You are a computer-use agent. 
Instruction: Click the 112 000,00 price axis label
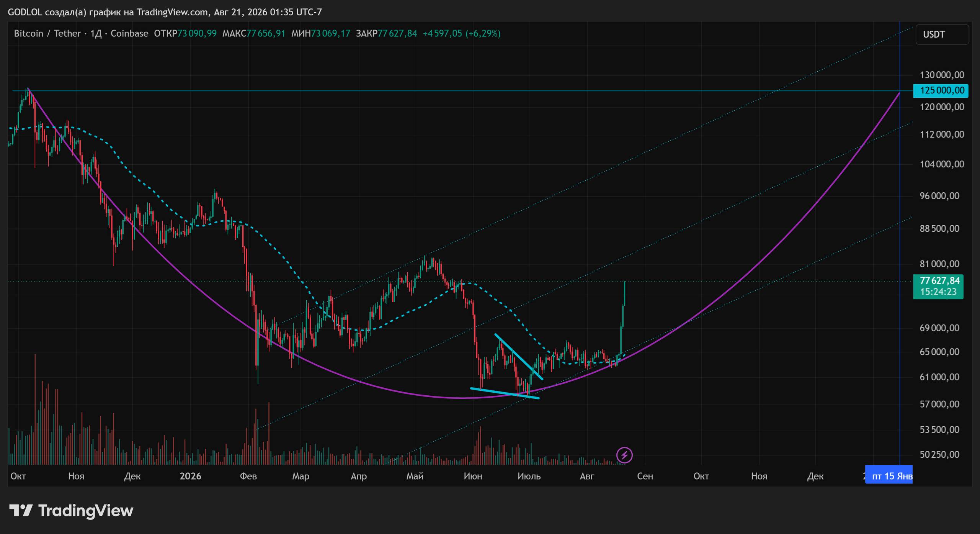[x=942, y=134]
